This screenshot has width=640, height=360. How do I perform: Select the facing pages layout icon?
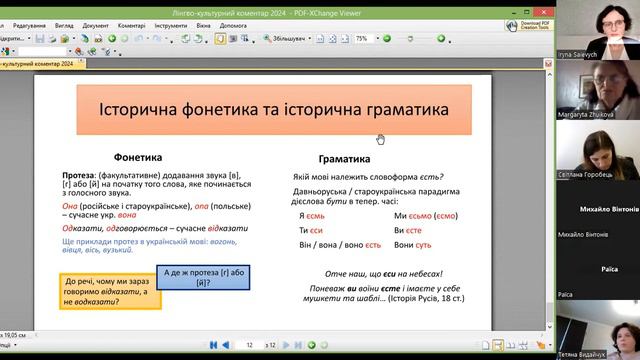point(511,345)
